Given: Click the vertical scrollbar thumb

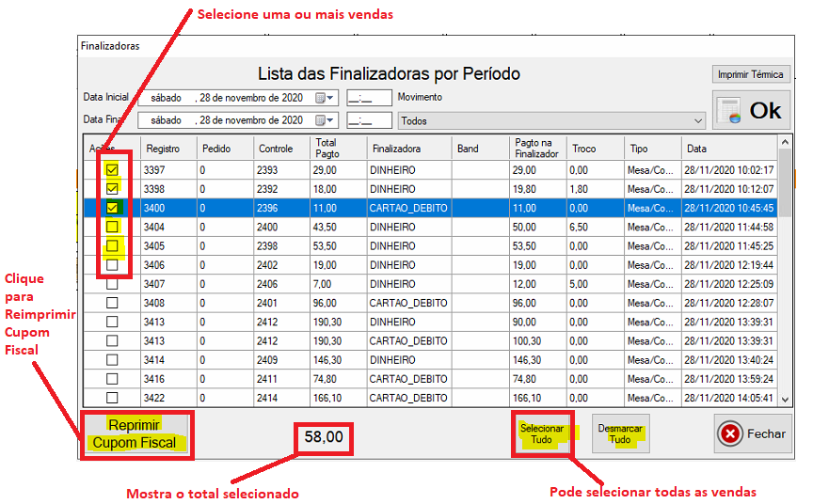Looking at the screenshot, I should coord(785,182).
